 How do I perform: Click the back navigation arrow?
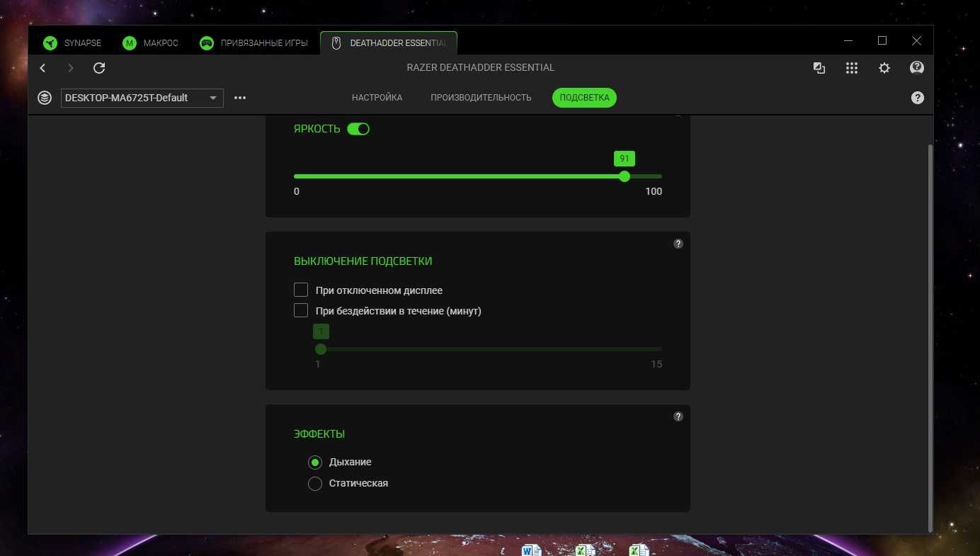click(42, 68)
